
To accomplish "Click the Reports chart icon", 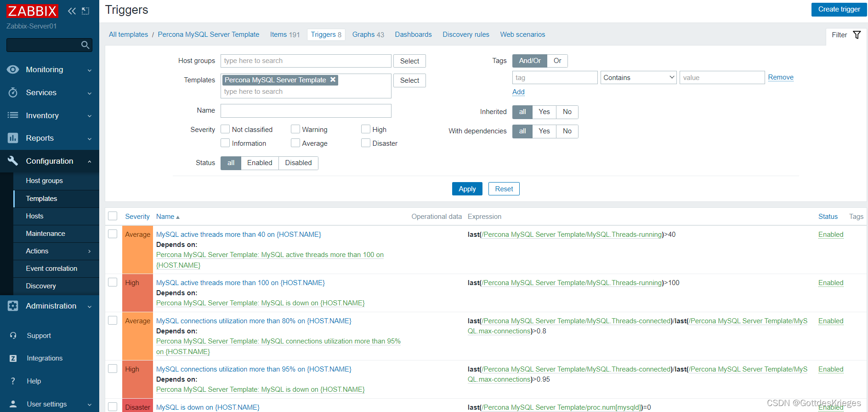I will point(13,138).
